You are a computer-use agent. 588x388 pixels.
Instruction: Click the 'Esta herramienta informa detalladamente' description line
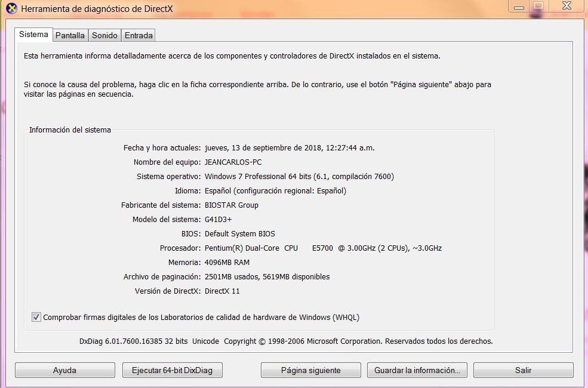232,56
